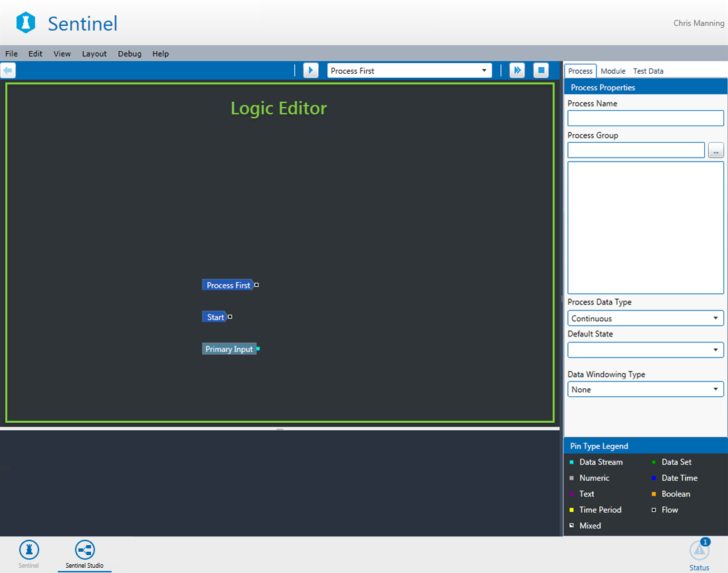Switch to the Module tab
This screenshot has height=573, width=728.
(x=612, y=71)
